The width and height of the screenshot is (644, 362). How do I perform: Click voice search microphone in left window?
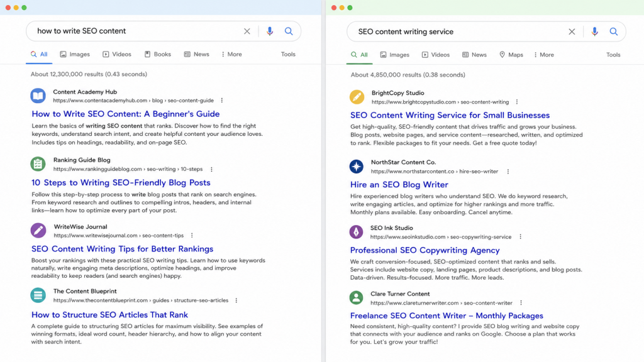tap(269, 31)
